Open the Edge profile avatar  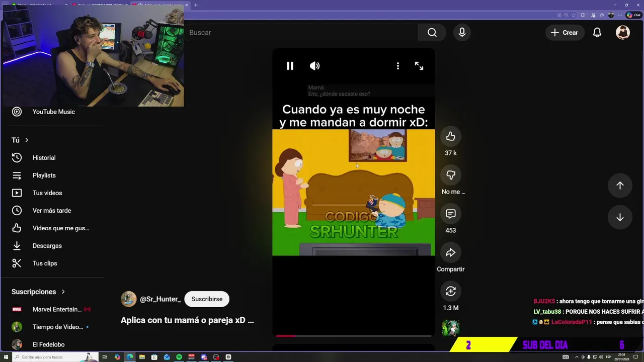611,15
